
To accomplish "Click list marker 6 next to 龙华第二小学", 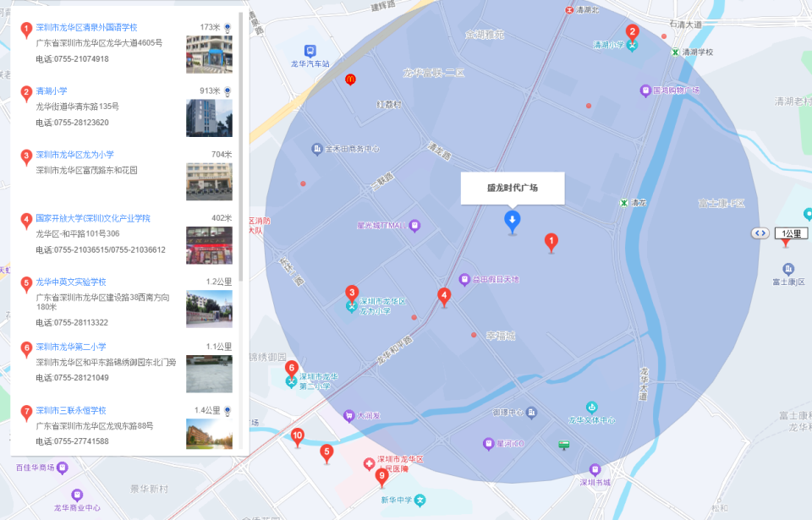I will (x=26, y=349).
